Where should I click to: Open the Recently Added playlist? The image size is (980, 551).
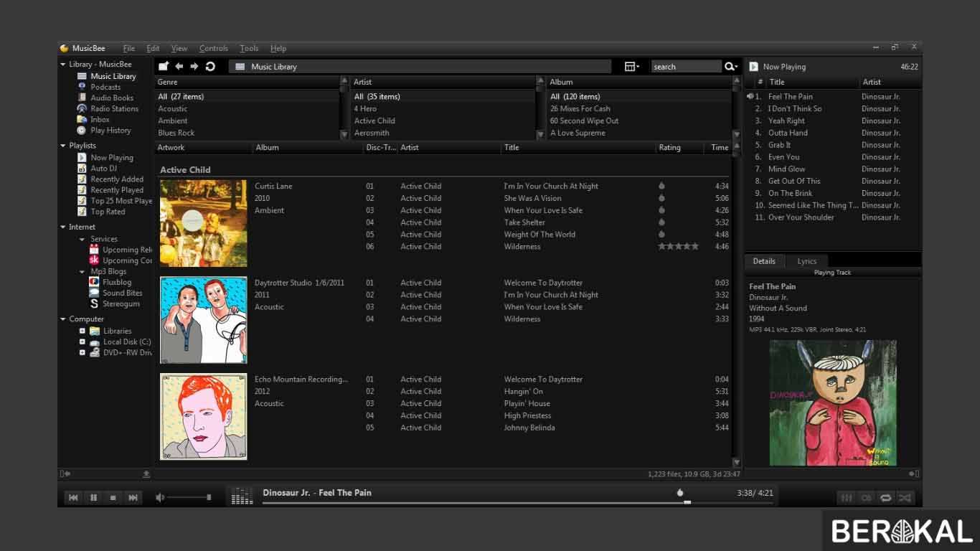click(117, 179)
